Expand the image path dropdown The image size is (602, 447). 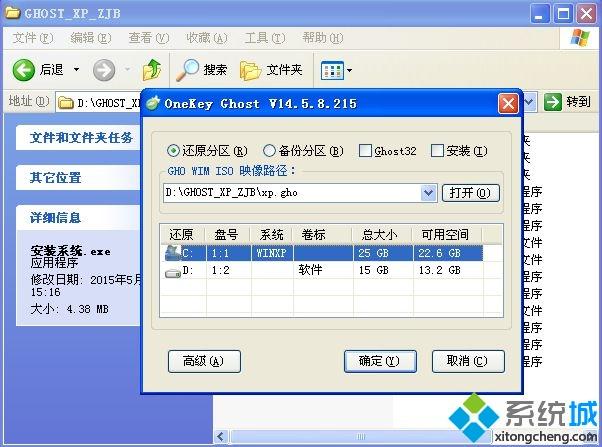(428, 193)
